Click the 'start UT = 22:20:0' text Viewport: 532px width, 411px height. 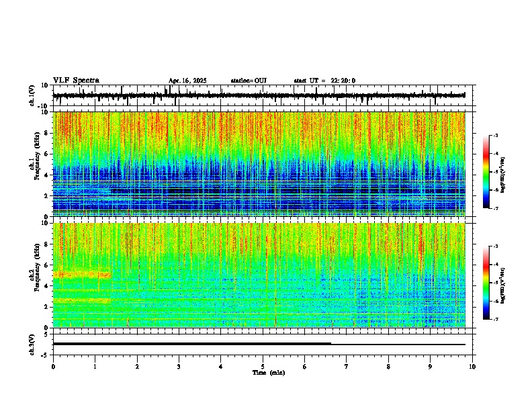tap(324, 81)
